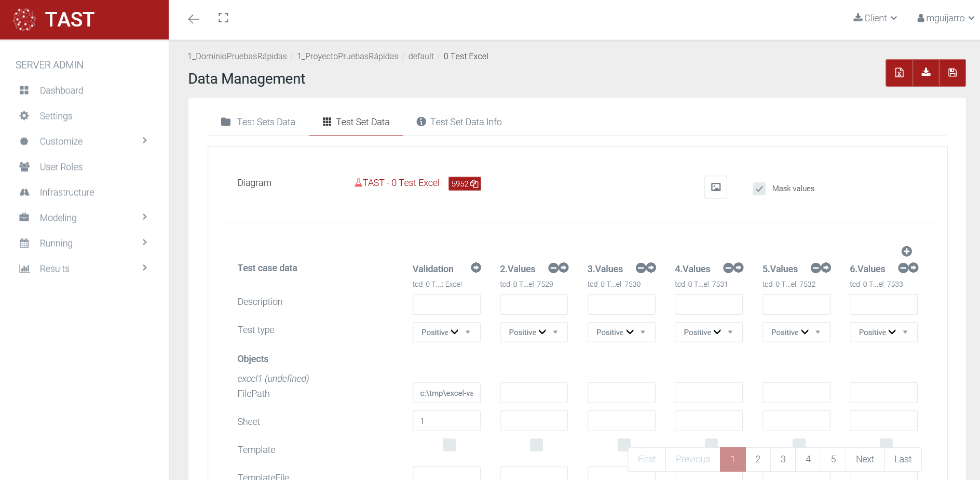Click the red download icon button

tap(925, 73)
